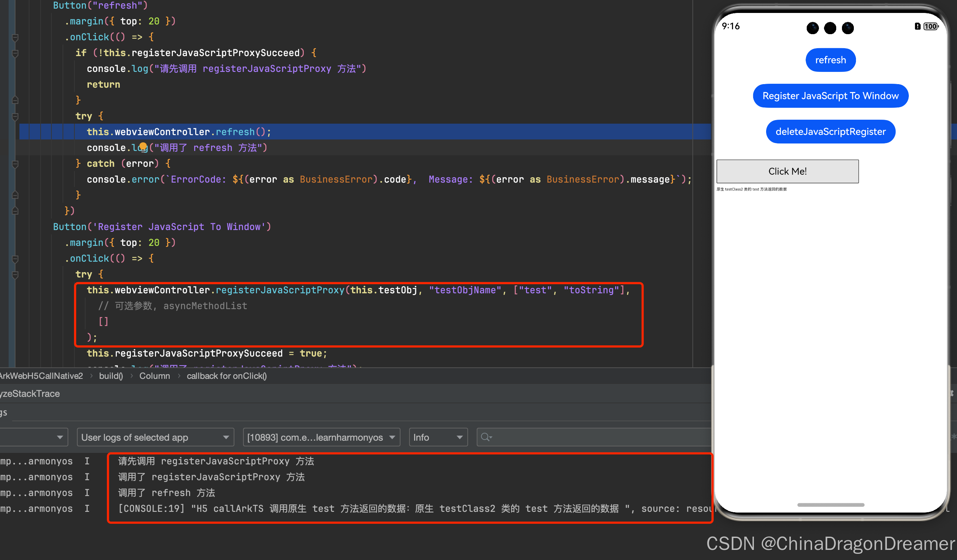957x560 pixels.
Task: Collapse the Register button's onClick fold marker
Action: pos(15,258)
